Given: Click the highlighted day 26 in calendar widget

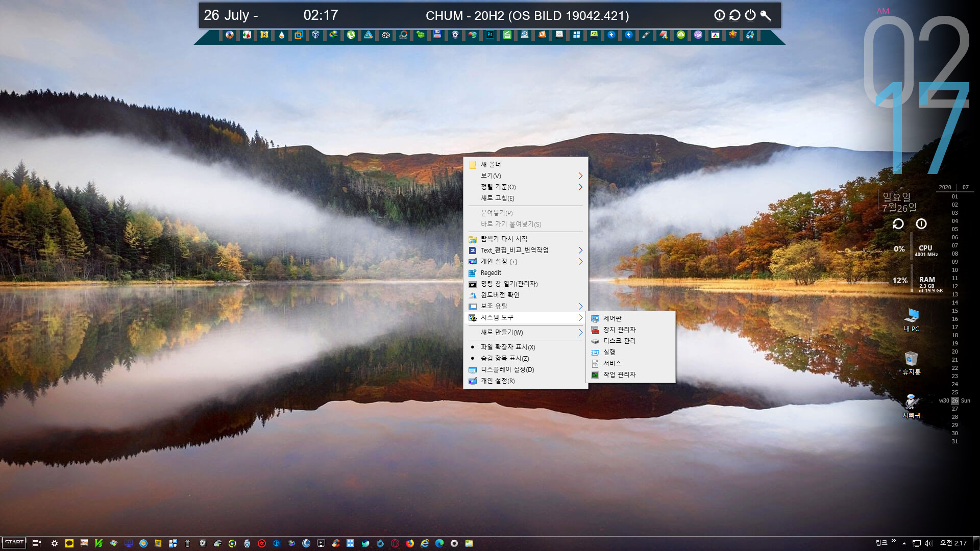Looking at the screenshot, I should (954, 400).
